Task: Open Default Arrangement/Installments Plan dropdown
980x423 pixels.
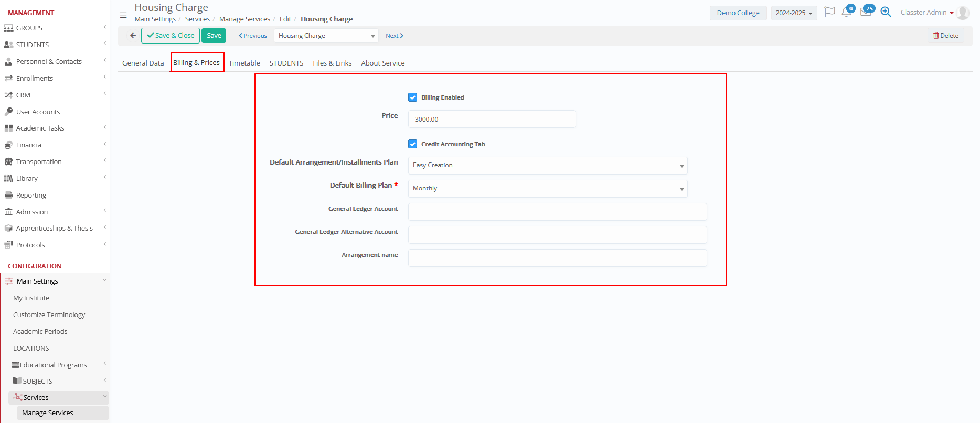Action: [x=547, y=166]
